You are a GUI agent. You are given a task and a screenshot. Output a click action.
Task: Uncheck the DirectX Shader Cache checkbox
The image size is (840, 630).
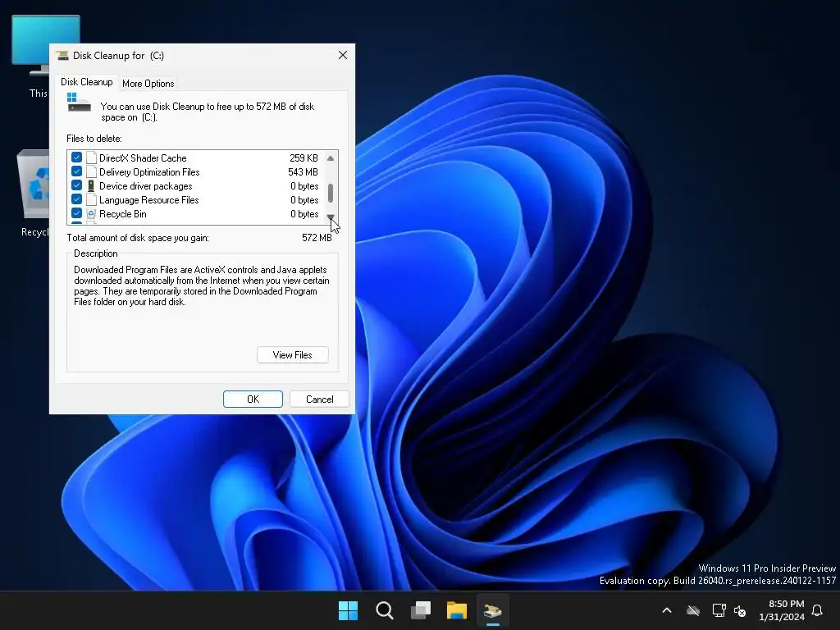pyautogui.click(x=76, y=157)
